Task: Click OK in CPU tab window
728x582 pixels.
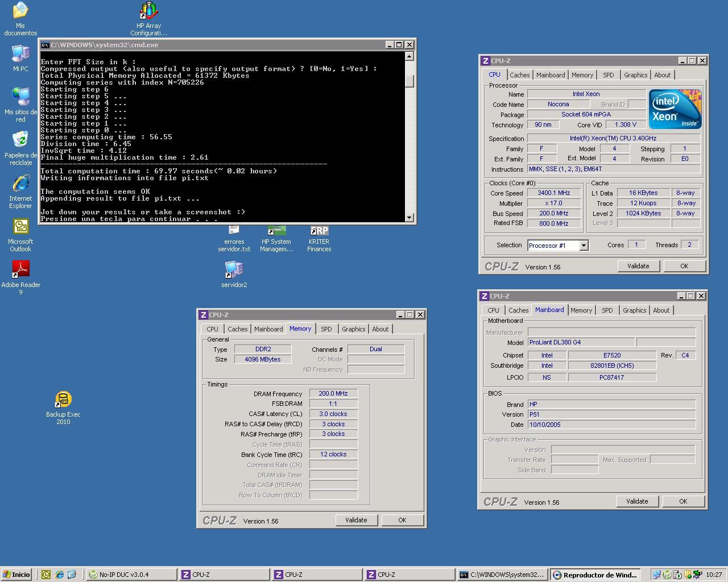Action: click(684, 266)
